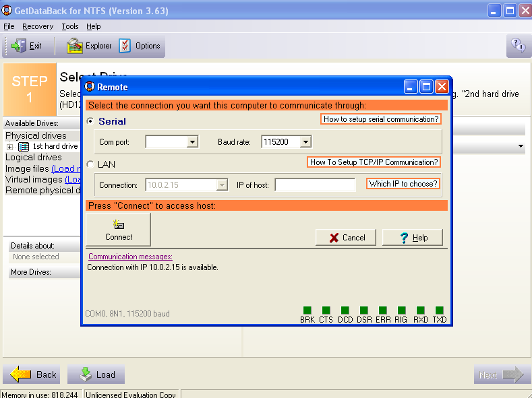Click the Baud rate 115200 text field

click(281, 142)
